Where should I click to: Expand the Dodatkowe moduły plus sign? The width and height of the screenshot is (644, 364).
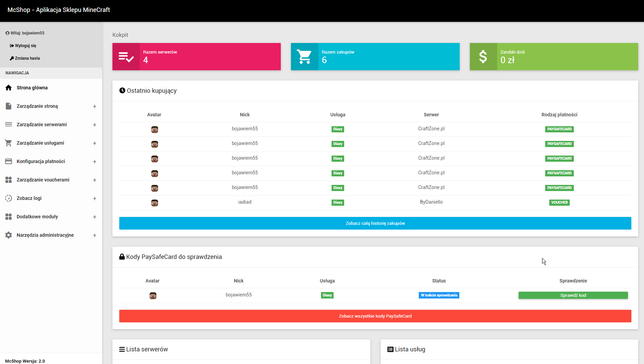[94, 217]
